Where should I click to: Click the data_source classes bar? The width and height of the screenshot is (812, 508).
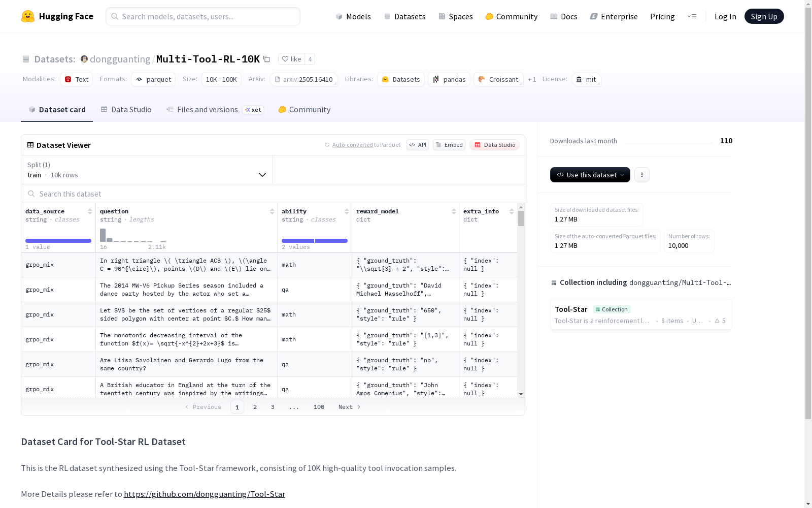pyautogui.click(x=58, y=241)
